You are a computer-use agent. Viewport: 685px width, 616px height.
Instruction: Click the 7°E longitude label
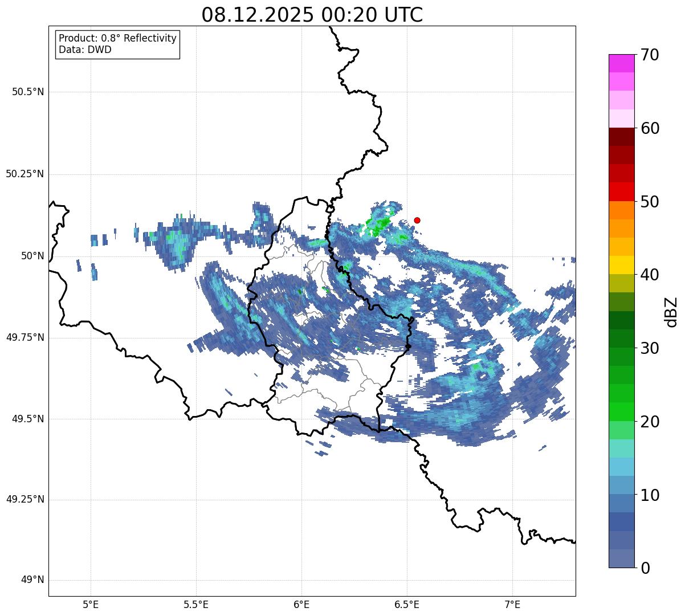tap(512, 604)
